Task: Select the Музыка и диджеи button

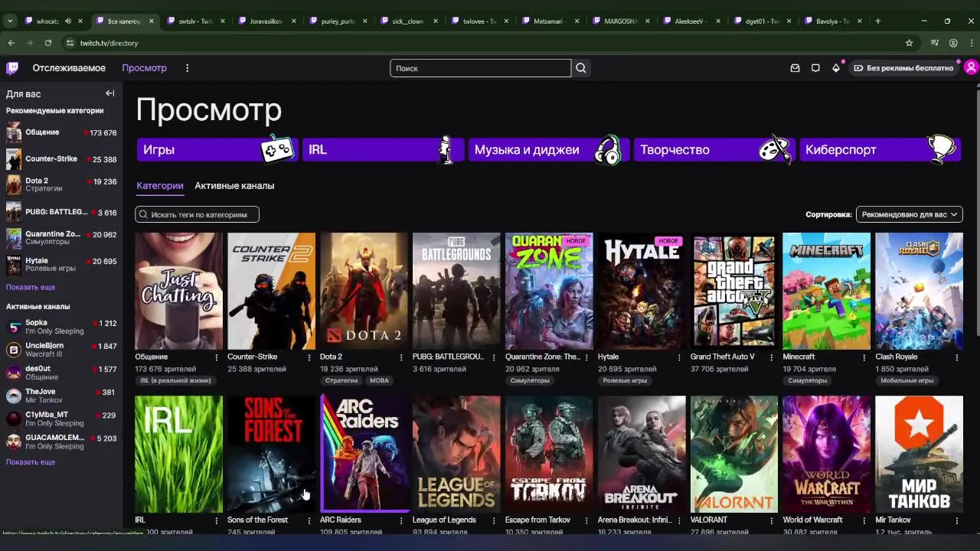Action: click(x=547, y=150)
